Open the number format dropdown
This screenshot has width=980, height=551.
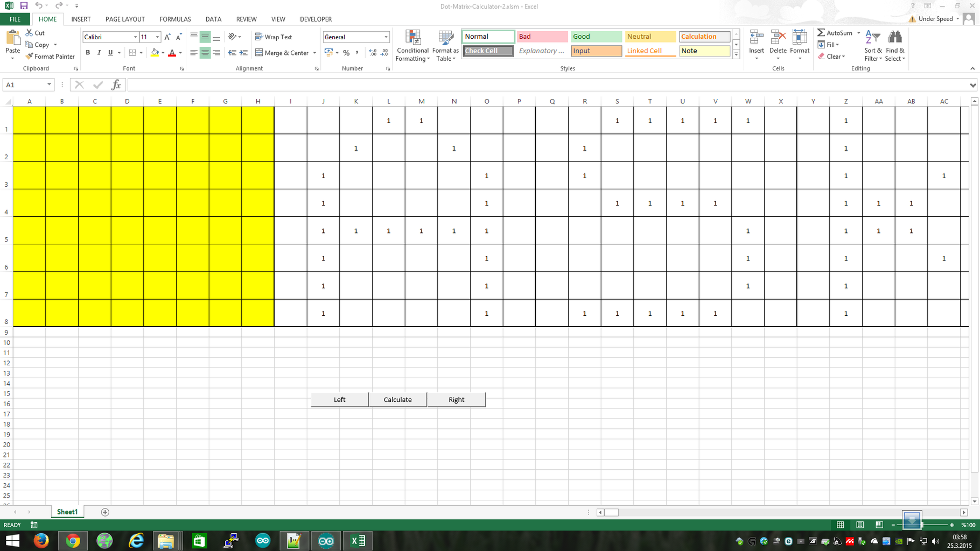(386, 37)
